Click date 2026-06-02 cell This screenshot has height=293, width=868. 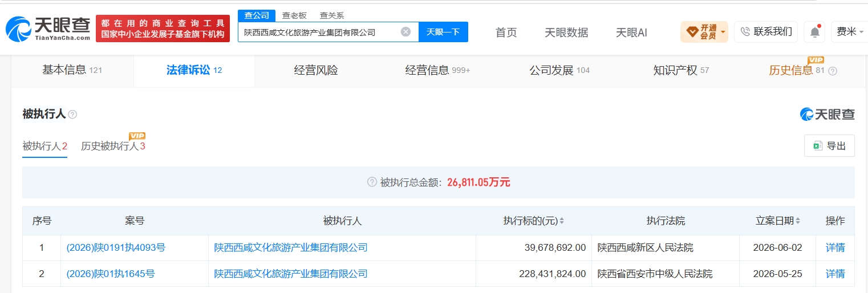(778, 248)
